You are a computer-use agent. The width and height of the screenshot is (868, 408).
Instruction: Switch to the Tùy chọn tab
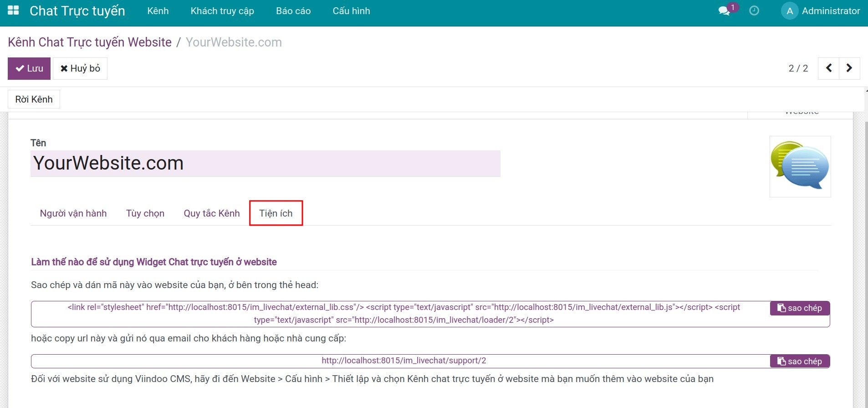pyautogui.click(x=145, y=213)
